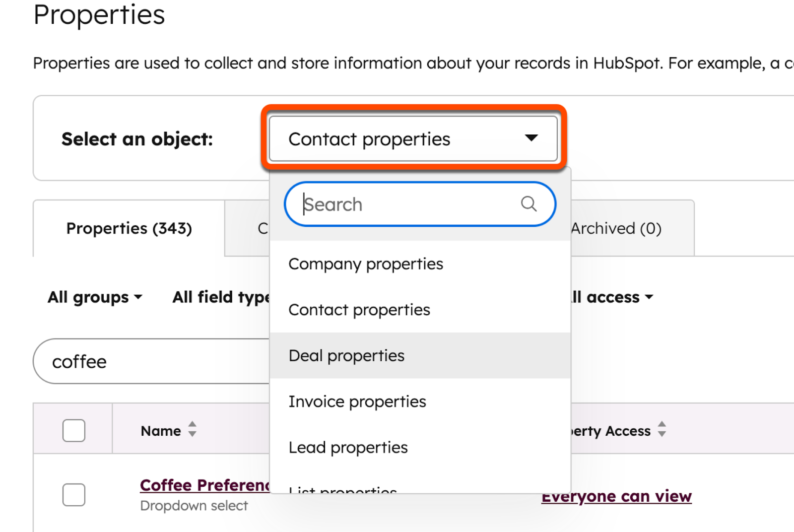Check the Coffee Preference row checkbox

(73, 495)
